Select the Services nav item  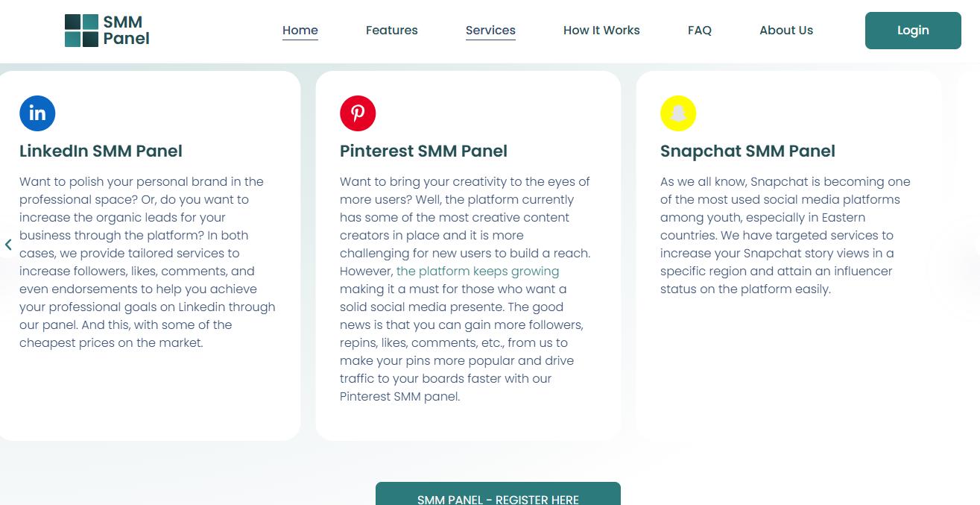[490, 31]
